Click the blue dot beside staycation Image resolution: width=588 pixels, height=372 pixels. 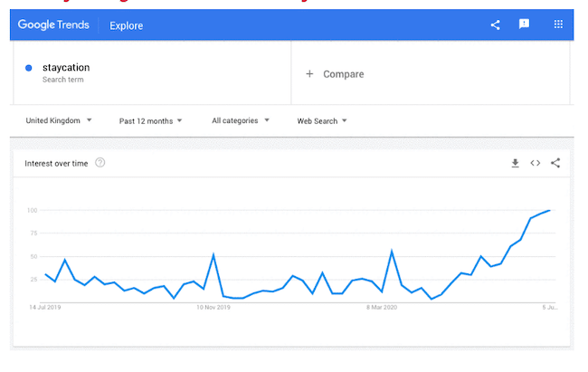30,68
